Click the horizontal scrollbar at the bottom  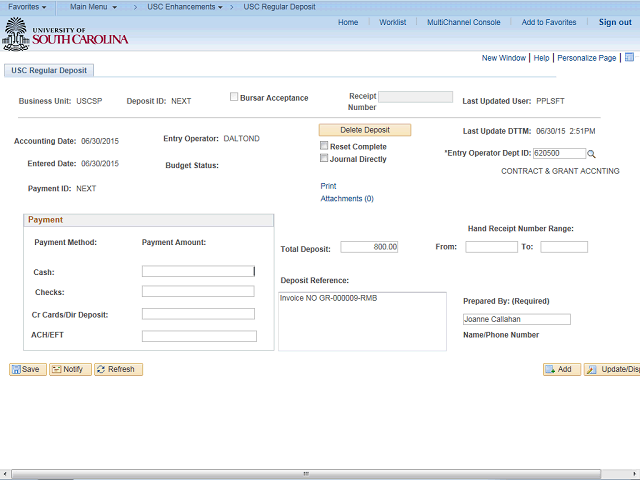[306, 474]
